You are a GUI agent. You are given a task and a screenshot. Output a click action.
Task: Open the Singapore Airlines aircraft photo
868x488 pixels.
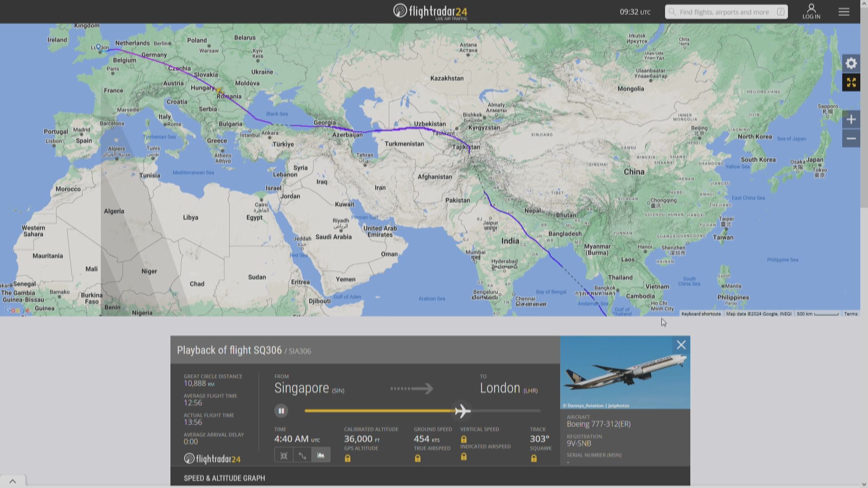(625, 372)
